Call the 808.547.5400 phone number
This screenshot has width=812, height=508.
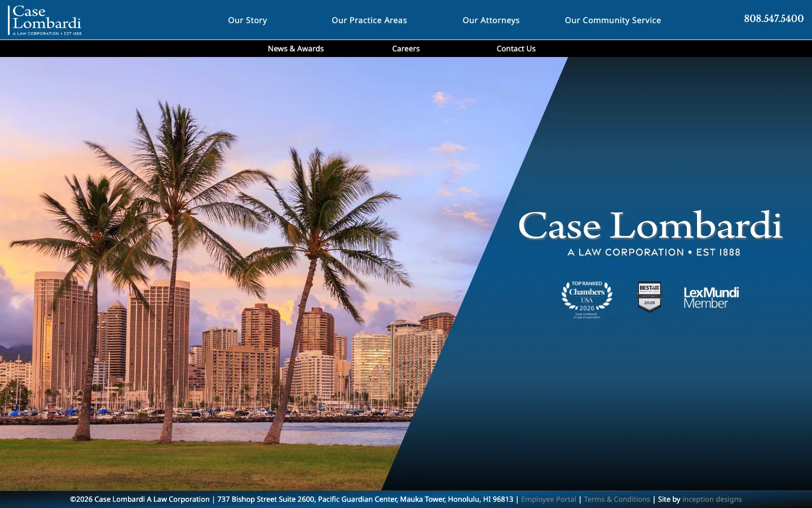774,19
